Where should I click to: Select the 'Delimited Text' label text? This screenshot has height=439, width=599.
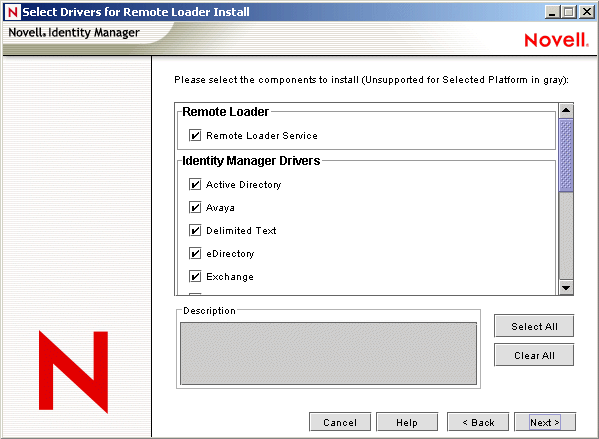point(241,230)
